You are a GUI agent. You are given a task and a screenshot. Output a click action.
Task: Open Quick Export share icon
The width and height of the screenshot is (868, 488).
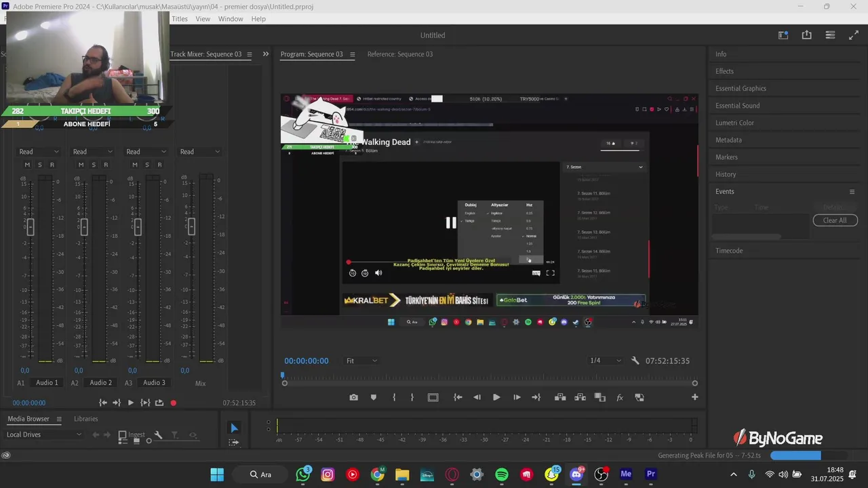click(x=806, y=35)
